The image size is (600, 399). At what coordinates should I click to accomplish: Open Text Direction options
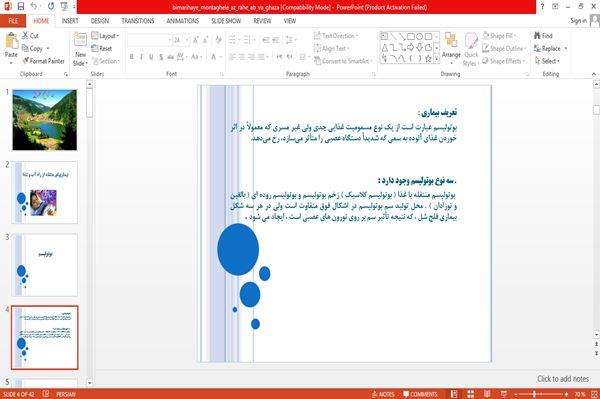pos(336,36)
